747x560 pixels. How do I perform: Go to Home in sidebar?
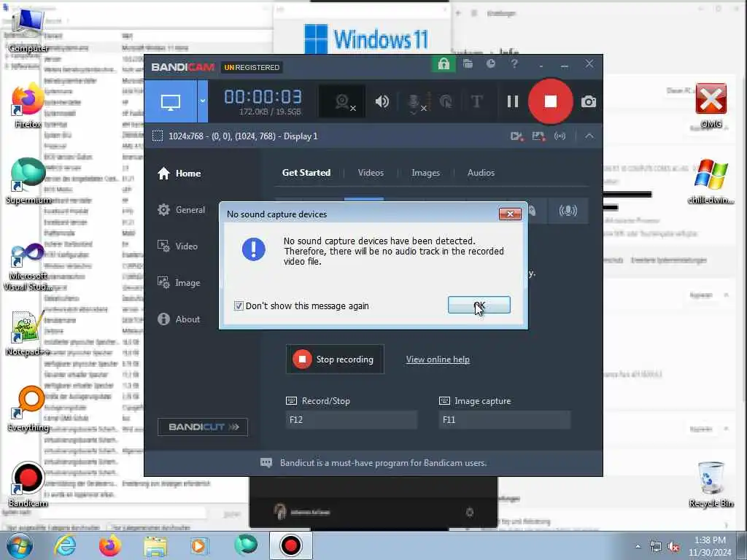pyautogui.click(x=179, y=174)
